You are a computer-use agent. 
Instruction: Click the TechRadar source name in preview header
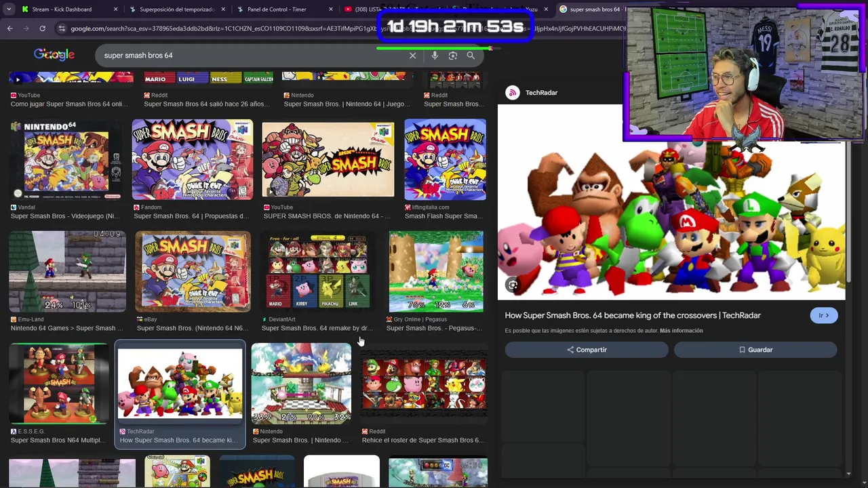click(x=541, y=93)
